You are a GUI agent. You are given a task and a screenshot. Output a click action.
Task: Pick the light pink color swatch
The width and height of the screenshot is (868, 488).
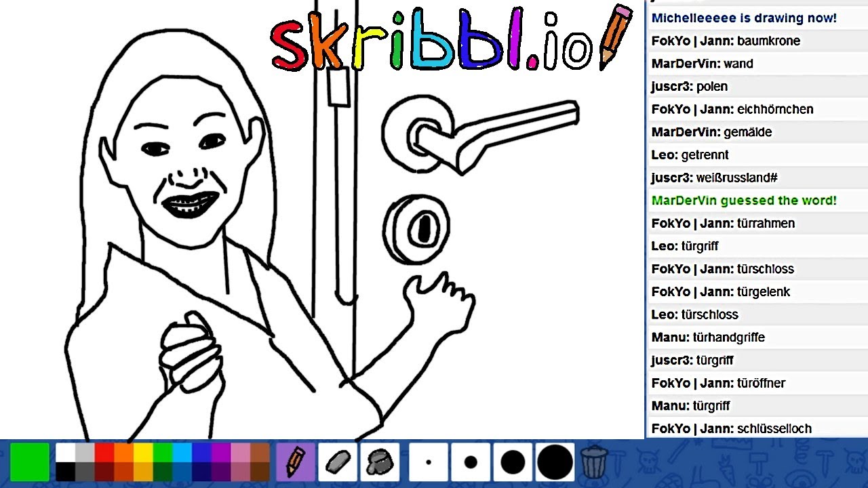click(x=241, y=453)
